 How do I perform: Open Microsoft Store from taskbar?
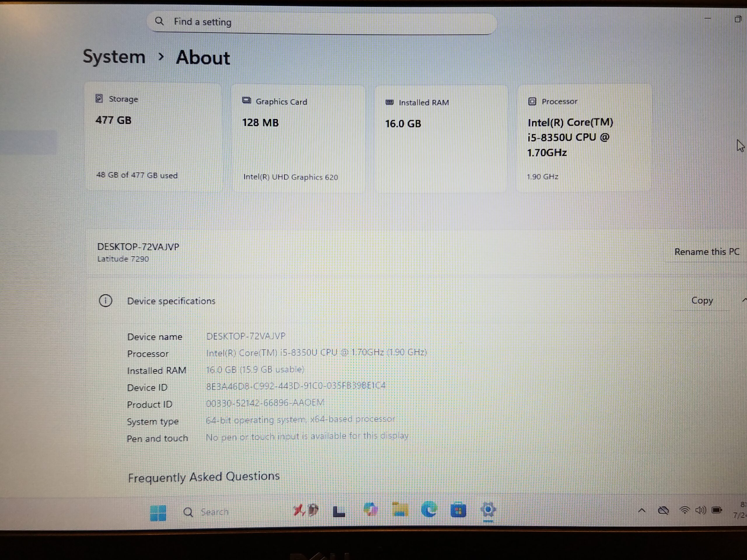(x=458, y=510)
